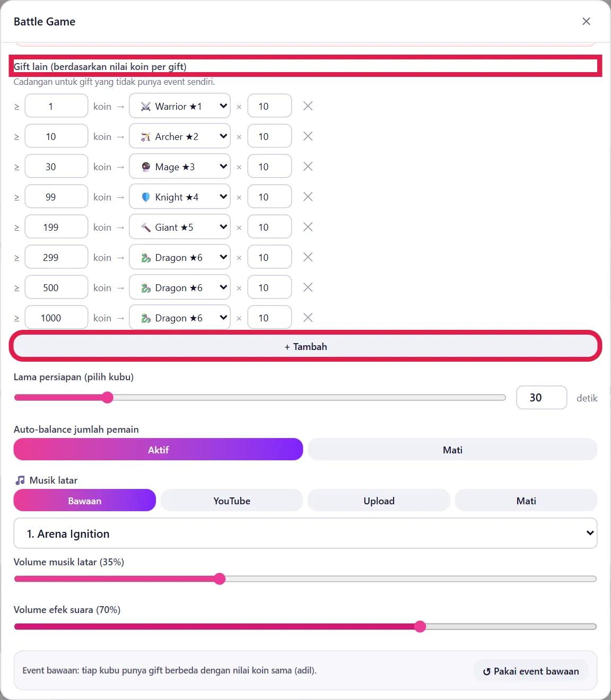Open the Warrior ★1 unit dropdown
The width and height of the screenshot is (611, 700).
coord(180,106)
